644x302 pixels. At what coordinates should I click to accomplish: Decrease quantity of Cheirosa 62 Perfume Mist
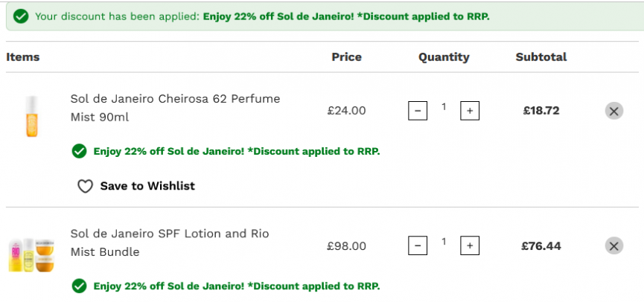(418, 111)
